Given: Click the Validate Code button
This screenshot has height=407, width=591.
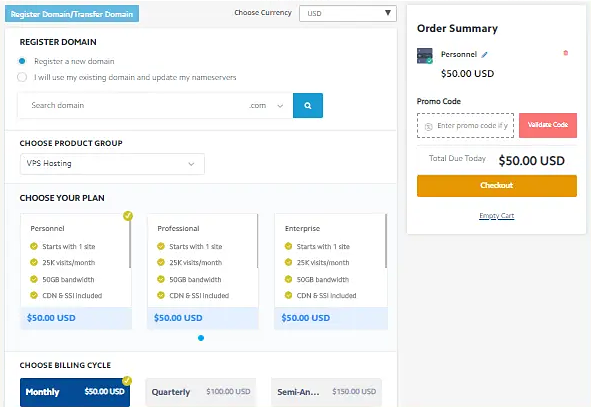Looking at the screenshot, I should click(x=548, y=125).
